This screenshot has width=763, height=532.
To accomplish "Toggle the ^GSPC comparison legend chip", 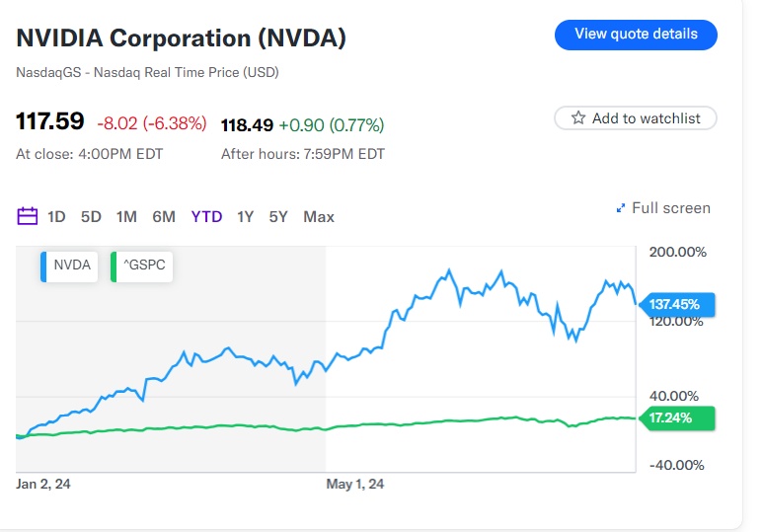I will [x=144, y=266].
